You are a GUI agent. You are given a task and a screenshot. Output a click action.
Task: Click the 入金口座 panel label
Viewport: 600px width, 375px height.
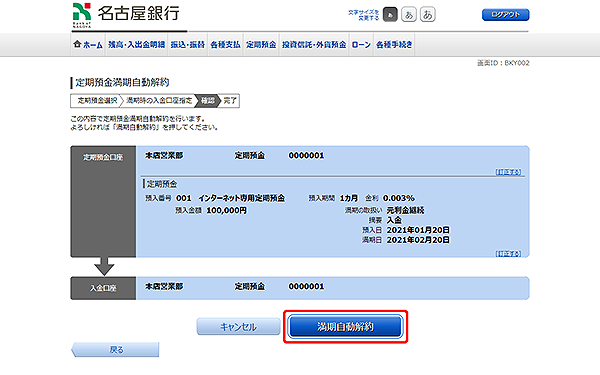pyautogui.click(x=103, y=288)
